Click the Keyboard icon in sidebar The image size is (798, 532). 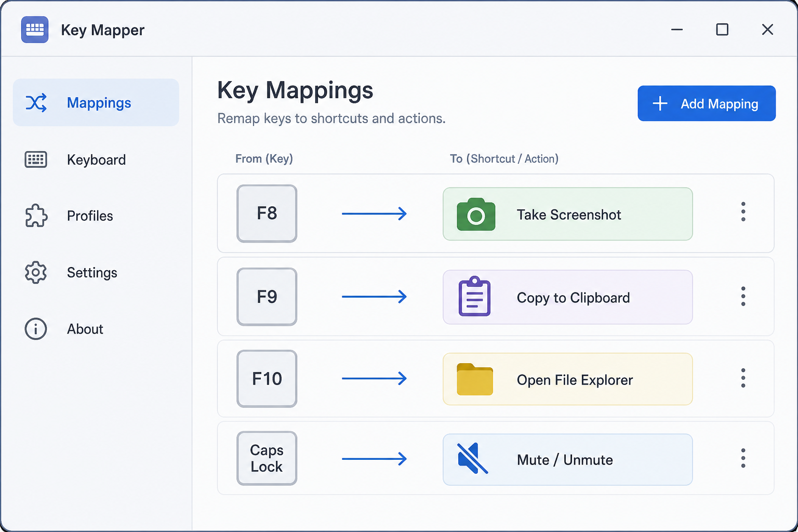pos(36,159)
